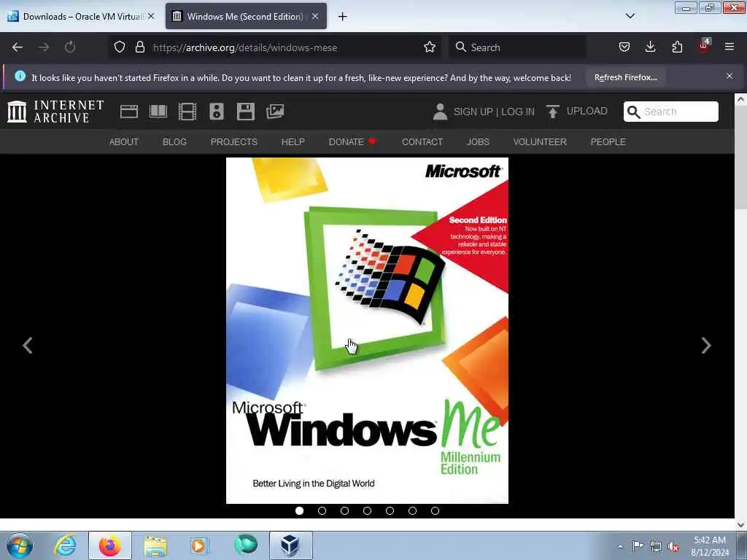747x560 pixels.
Task: Open Internet Archive software floppy icon
Action: (x=245, y=112)
